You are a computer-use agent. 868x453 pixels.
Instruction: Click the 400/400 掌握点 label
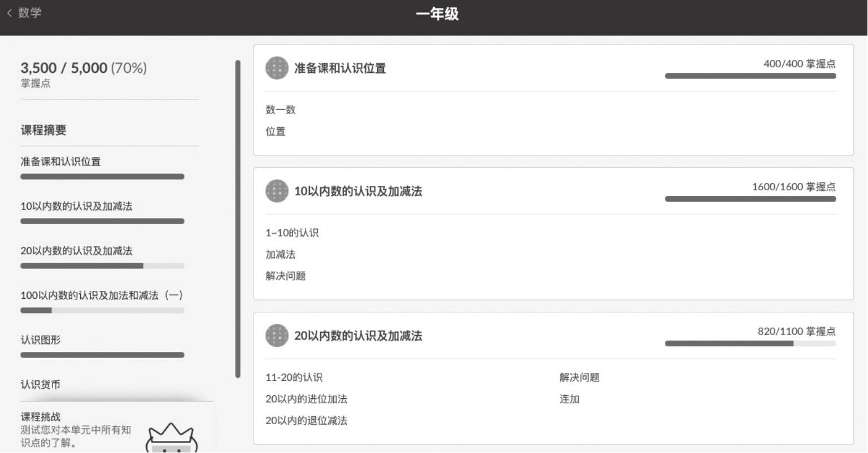pos(800,64)
